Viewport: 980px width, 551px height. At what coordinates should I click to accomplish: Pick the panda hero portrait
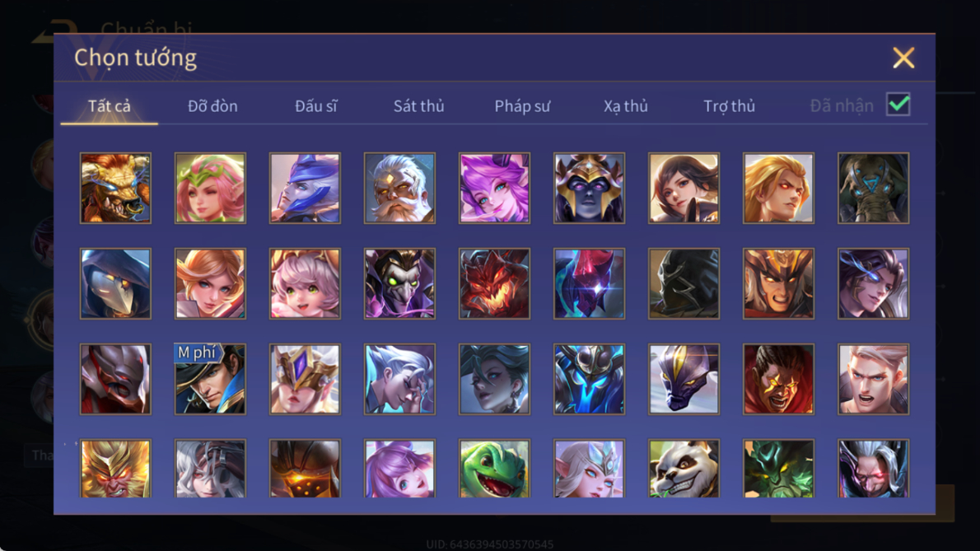(684, 469)
